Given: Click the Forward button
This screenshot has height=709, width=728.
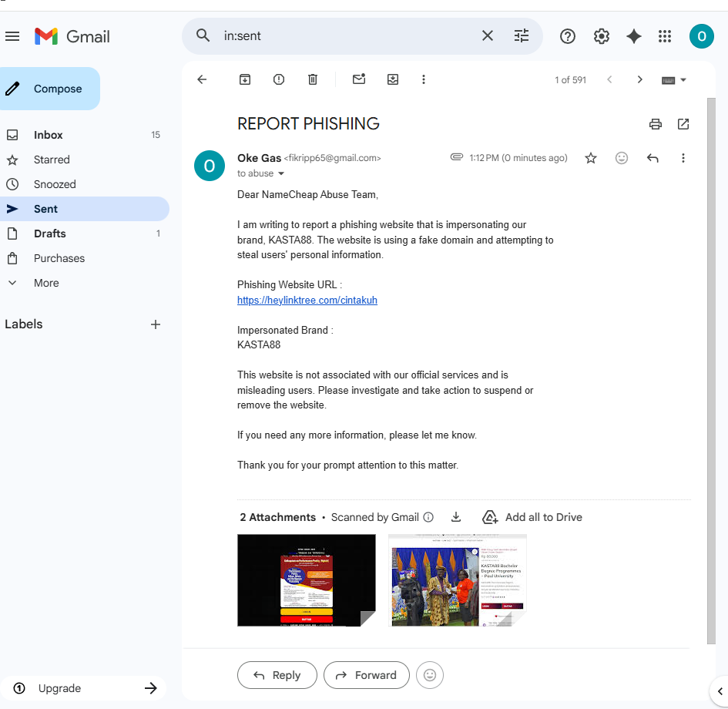Looking at the screenshot, I should pyautogui.click(x=367, y=675).
